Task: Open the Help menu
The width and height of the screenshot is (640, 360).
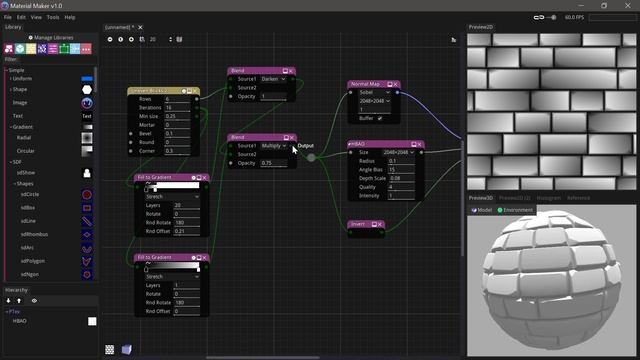Action: tap(70, 18)
